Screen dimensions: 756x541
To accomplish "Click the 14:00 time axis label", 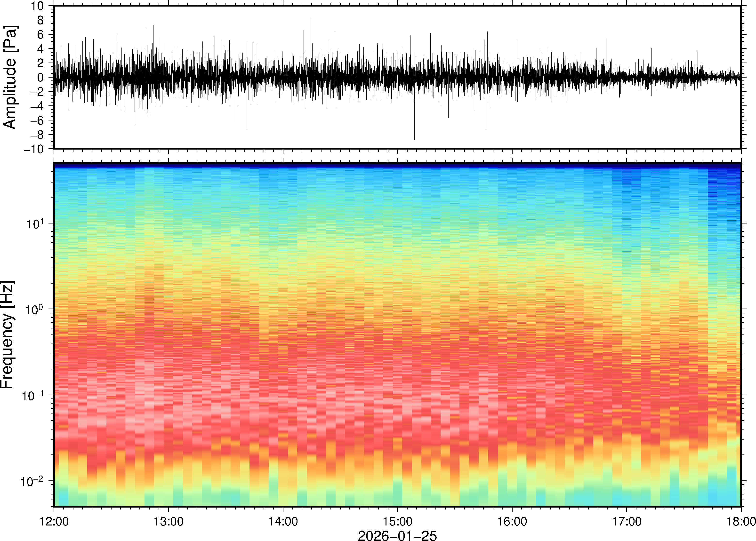I will point(283,521).
